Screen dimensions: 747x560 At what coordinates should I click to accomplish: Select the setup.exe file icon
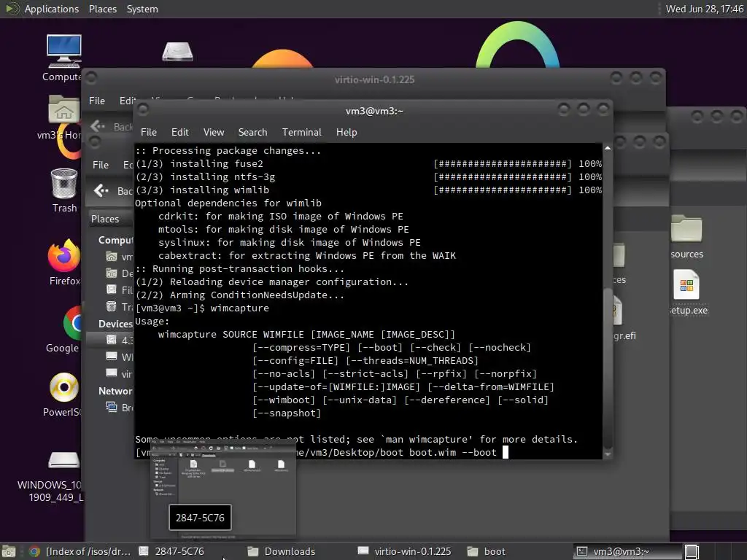(687, 292)
